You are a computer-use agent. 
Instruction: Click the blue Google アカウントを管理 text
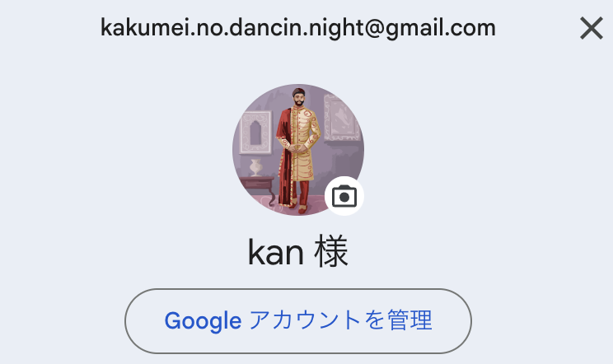[298, 321]
